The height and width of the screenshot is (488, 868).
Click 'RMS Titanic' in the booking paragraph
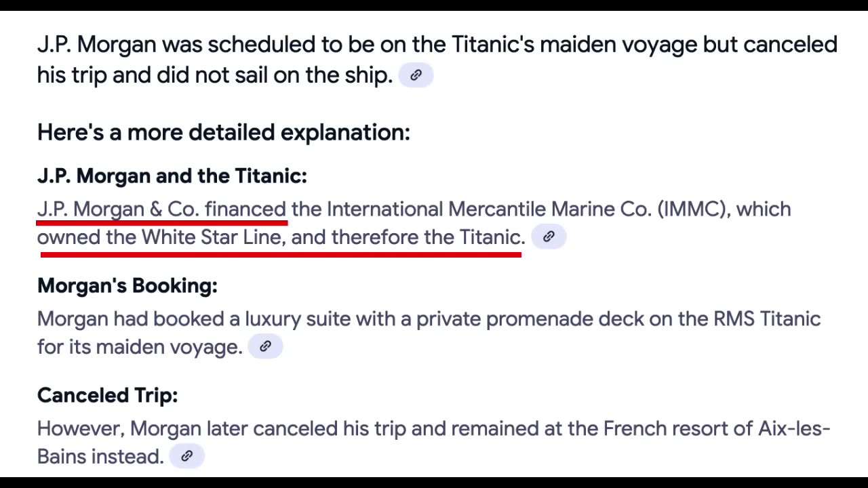pos(767,319)
